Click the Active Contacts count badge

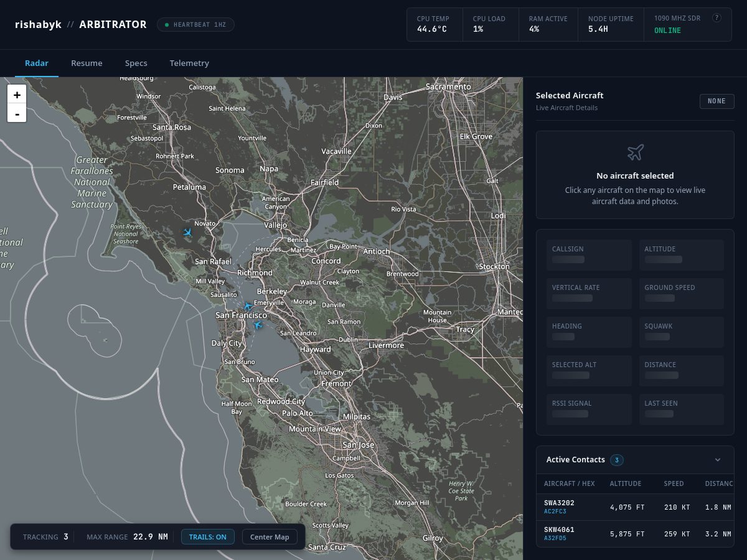pos(617,460)
